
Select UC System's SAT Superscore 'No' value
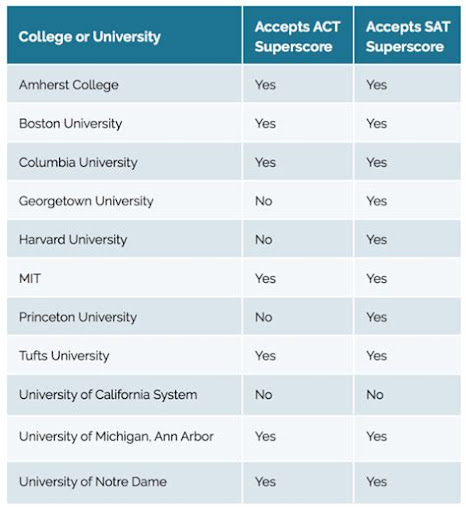pos(375,395)
